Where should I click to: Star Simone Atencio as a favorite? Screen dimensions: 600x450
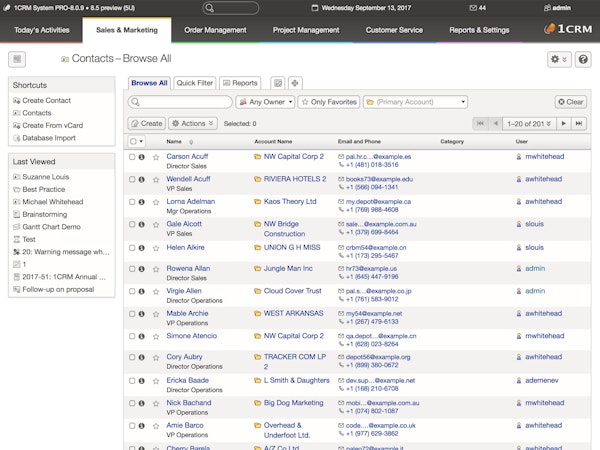(x=156, y=337)
